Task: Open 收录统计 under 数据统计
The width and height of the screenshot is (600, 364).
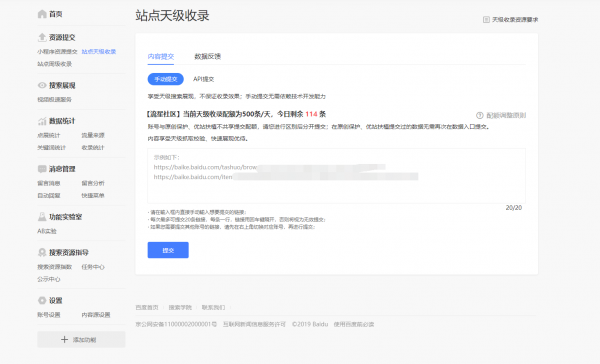Action: [x=93, y=147]
